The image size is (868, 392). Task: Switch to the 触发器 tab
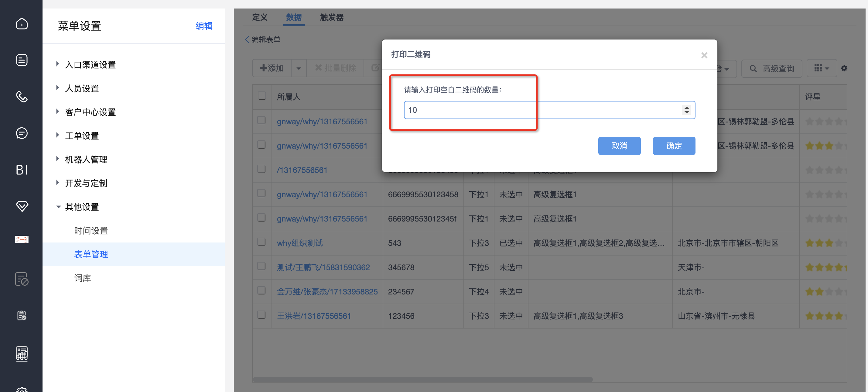(332, 18)
